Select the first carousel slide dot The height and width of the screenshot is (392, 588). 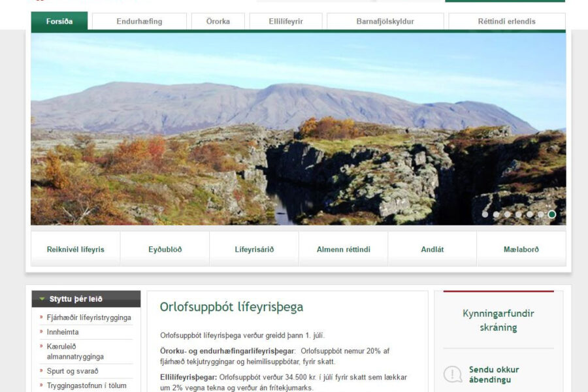[x=485, y=214]
